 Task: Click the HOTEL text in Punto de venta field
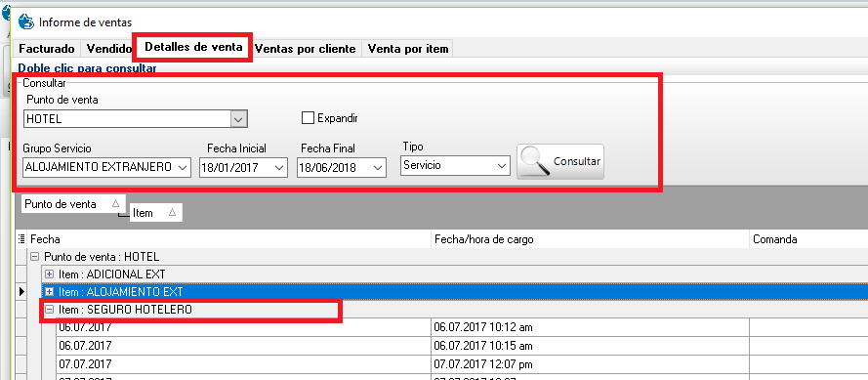tap(44, 119)
